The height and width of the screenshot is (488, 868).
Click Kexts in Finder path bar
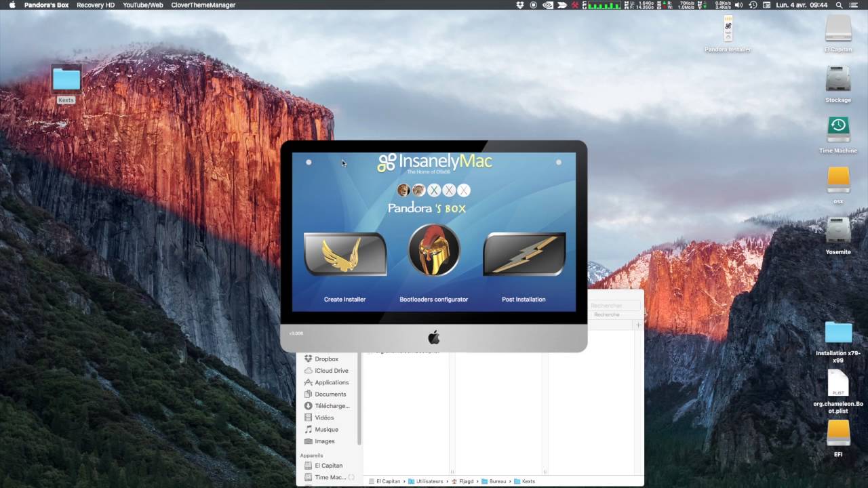[525, 481]
